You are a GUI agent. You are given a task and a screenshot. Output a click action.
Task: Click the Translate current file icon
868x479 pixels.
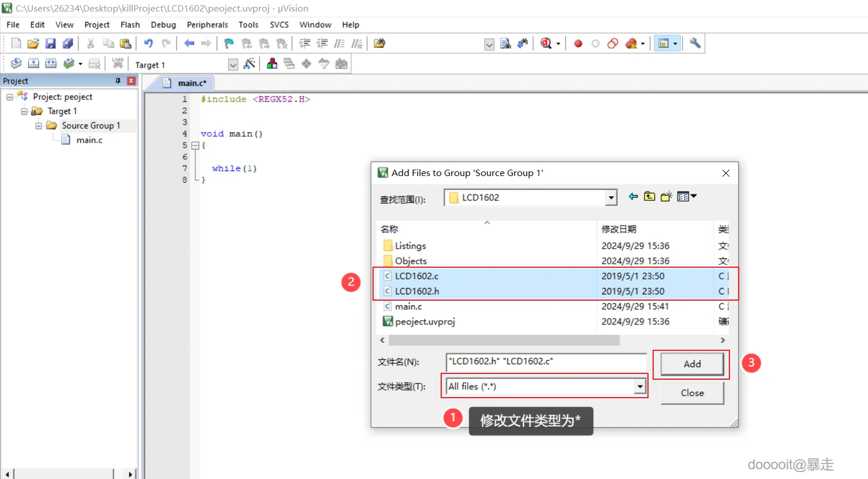[16, 63]
